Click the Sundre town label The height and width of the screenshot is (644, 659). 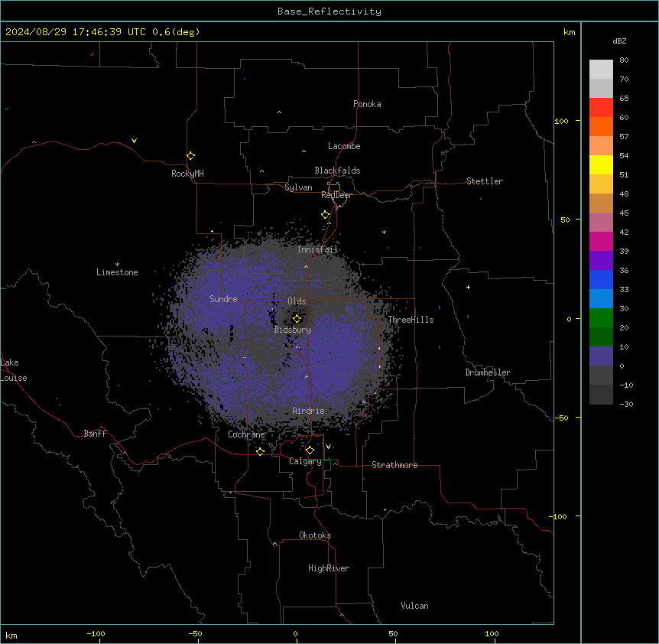click(x=223, y=299)
